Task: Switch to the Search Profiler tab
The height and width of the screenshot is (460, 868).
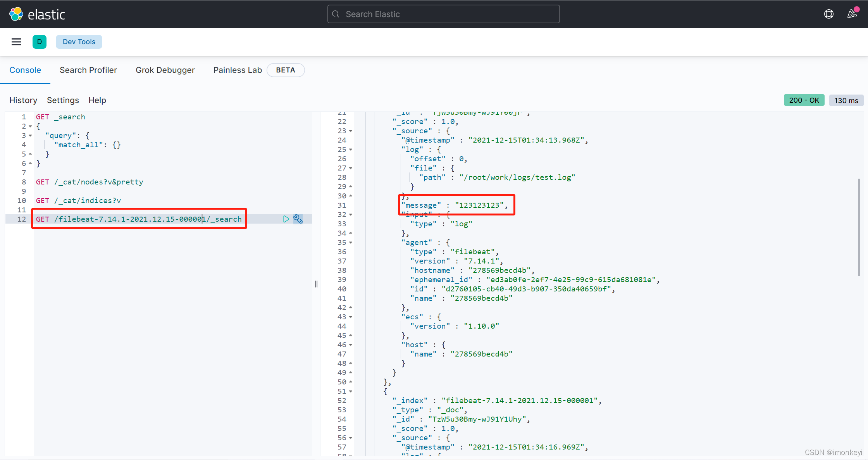Action: click(x=88, y=70)
